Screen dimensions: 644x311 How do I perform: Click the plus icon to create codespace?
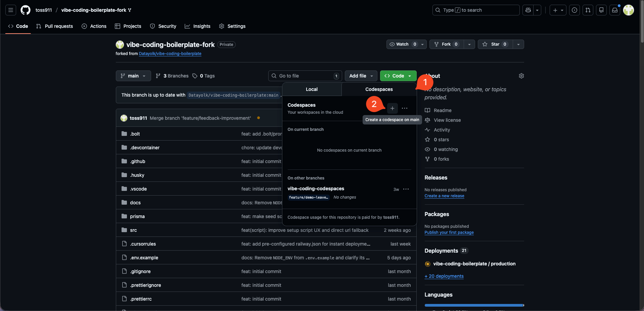[x=392, y=108]
